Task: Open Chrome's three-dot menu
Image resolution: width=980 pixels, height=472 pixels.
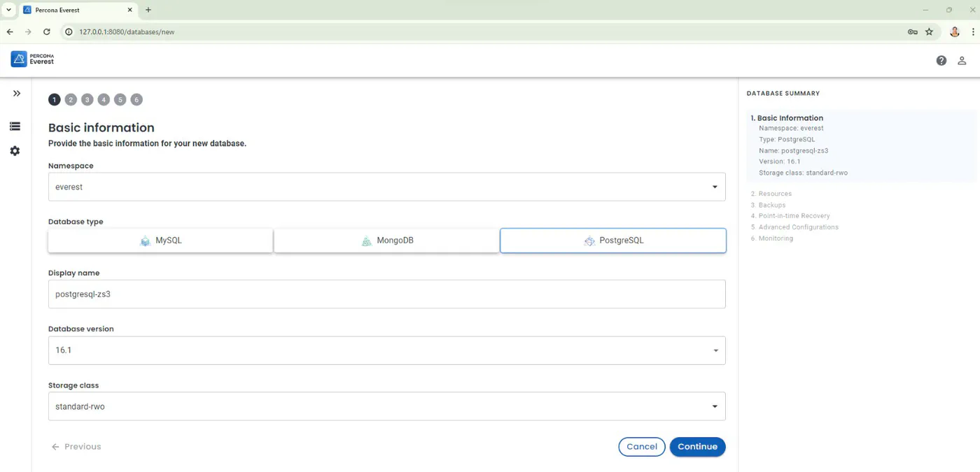Action: tap(973, 31)
